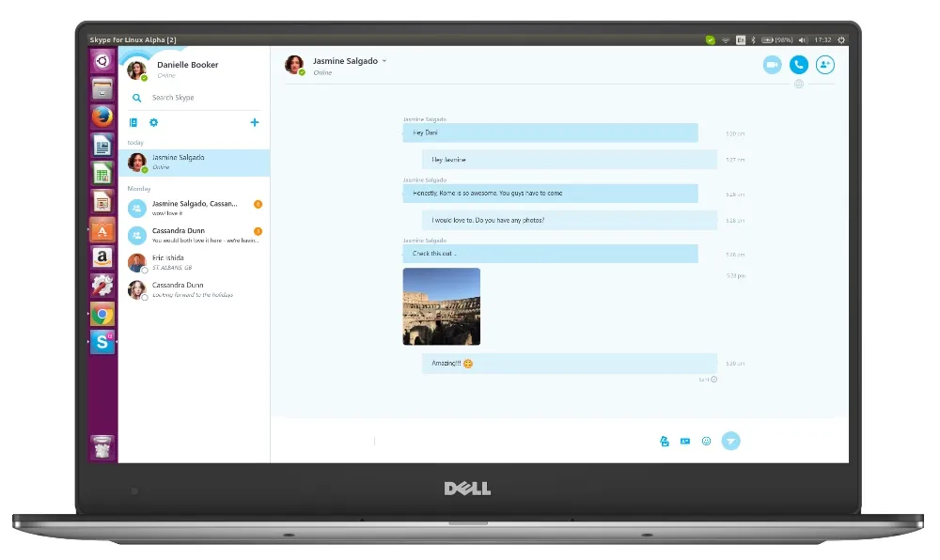Select the Skype icon in the dock
Viewport: 940px width, 560px height.
tap(102, 344)
